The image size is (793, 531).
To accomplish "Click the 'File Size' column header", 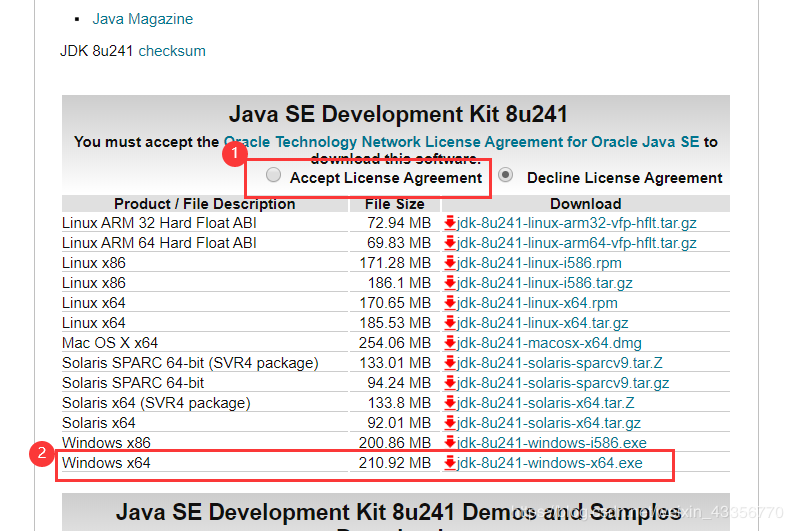I will pyautogui.click(x=394, y=204).
